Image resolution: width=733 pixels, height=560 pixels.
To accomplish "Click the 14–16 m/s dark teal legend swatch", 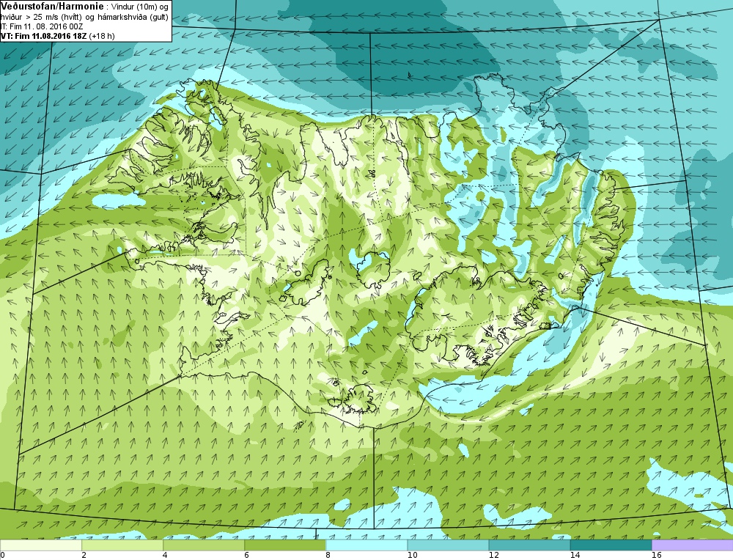I will (x=611, y=545).
